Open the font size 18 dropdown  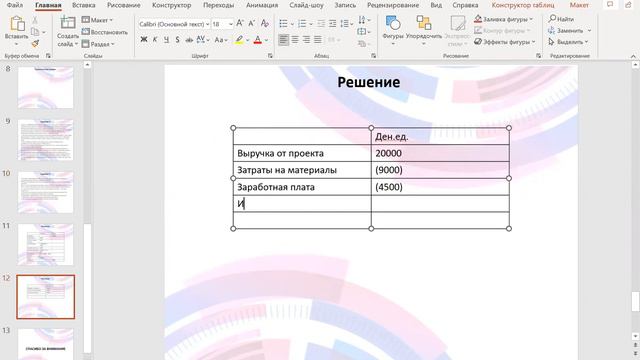[x=231, y=24]
